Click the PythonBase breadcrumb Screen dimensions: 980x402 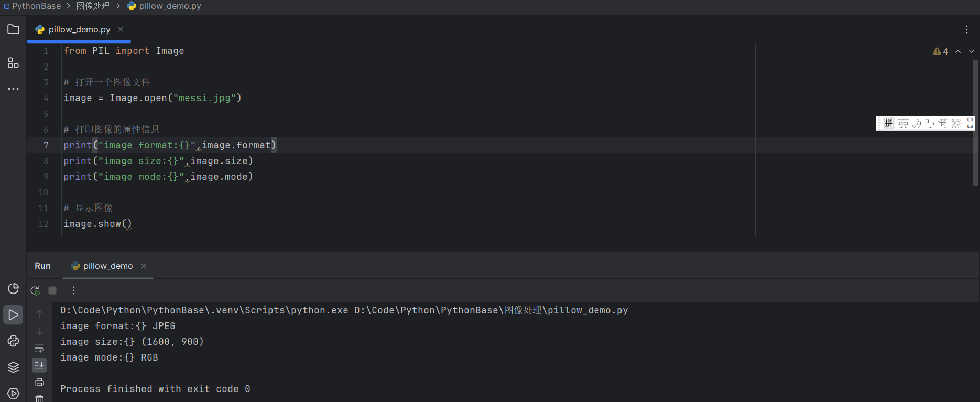click(x=36, y=6)
